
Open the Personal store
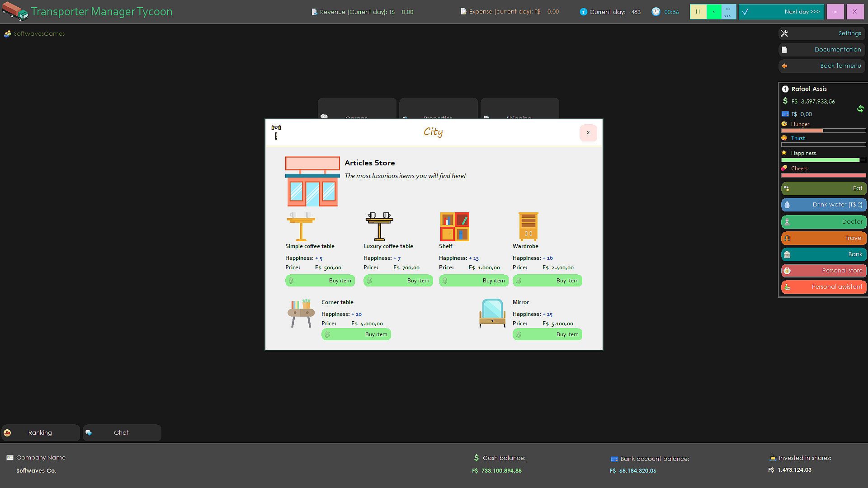(x=823, y=271)
